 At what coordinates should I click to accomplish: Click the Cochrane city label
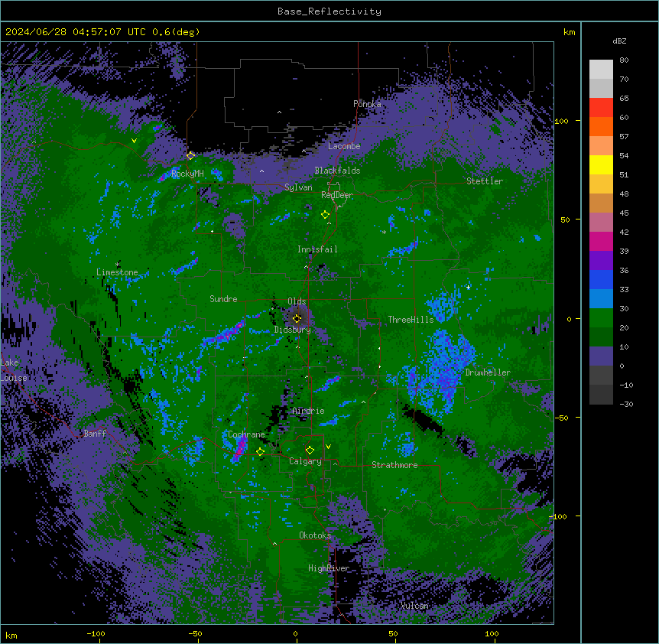point(246,434)
